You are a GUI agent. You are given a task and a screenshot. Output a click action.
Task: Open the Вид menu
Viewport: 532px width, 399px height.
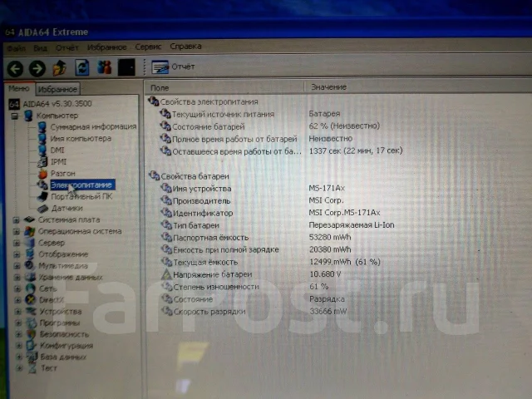click(x=41, y=48)
